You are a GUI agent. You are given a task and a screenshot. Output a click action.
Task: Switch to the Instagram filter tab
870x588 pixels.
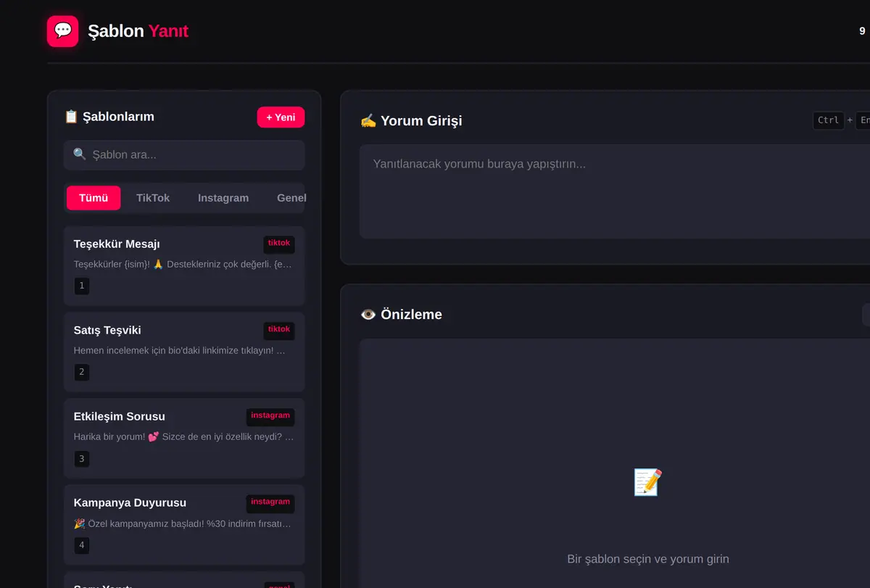pos(223,198)
